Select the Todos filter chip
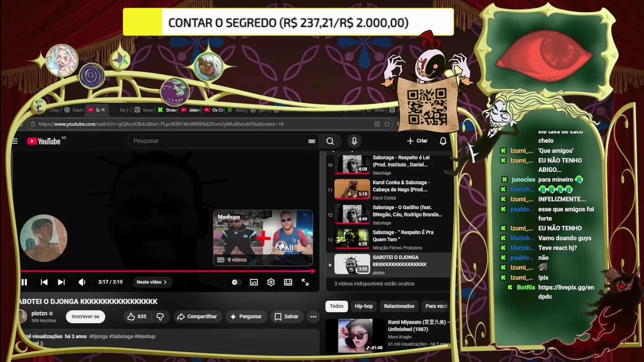Viewport: 644px width, 362px height. (337, 306)
